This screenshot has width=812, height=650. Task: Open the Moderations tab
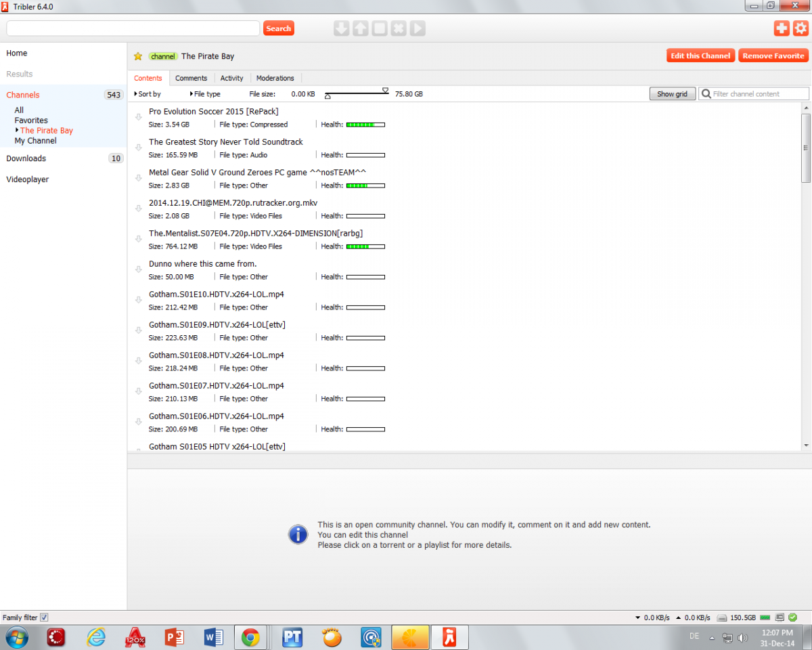point(275,78)
